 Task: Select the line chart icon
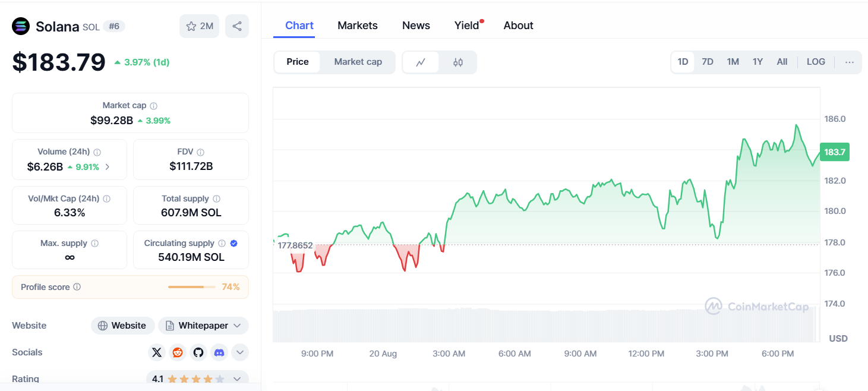pyautogui.click(x=421, y=62)
